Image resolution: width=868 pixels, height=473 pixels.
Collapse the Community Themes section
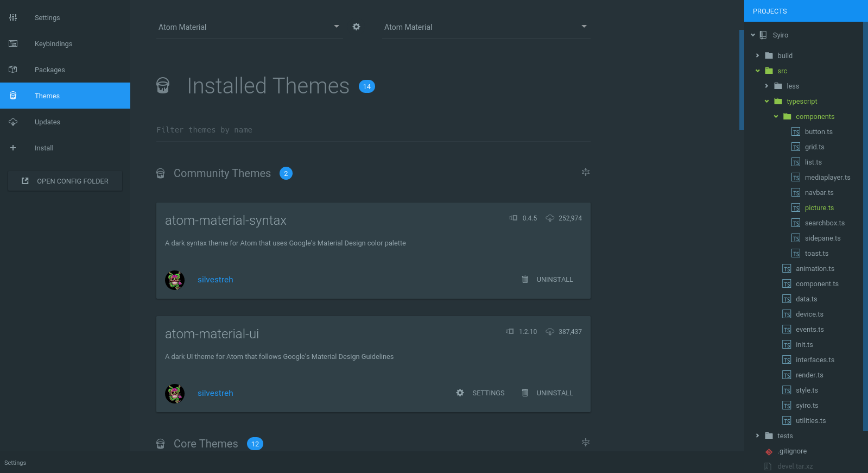[x=585, y=172]
